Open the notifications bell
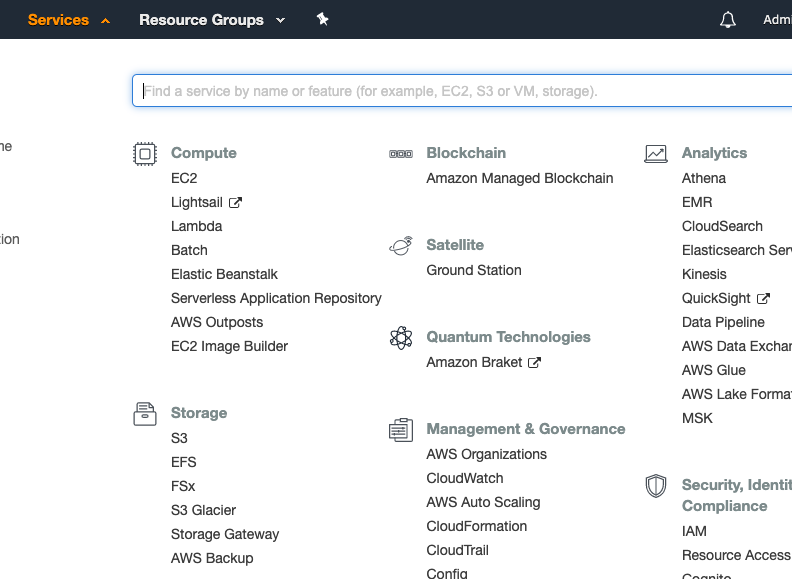Viewport: 792px width, 579px height. [x=728, y=20]
